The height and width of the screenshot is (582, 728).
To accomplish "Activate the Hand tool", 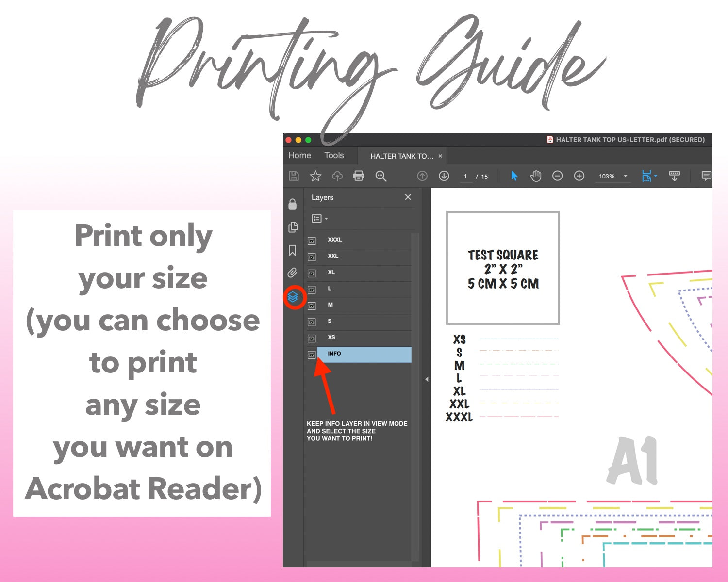I will [536, 176].
